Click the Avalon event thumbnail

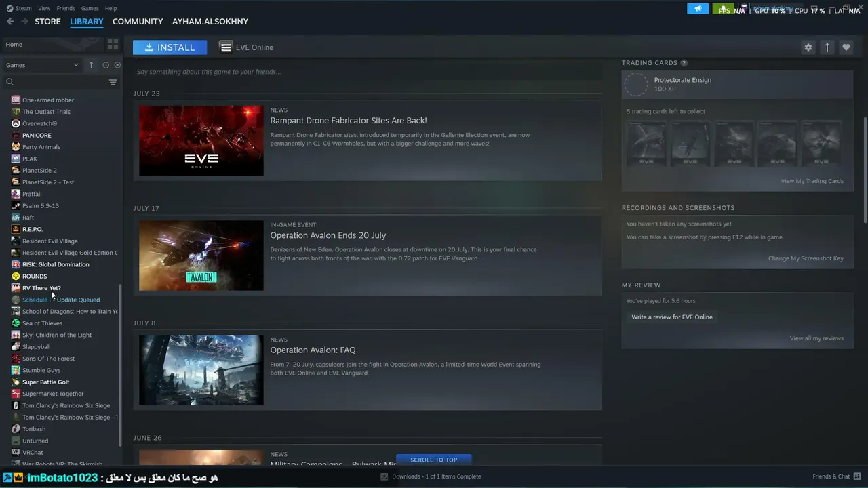pos(201,256)
